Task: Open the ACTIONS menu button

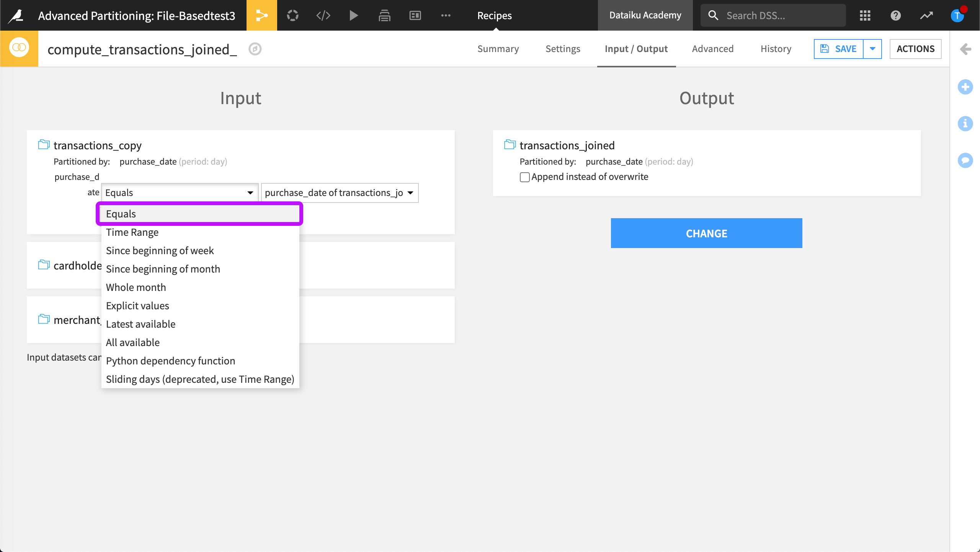Action: [x=916, y=49]
